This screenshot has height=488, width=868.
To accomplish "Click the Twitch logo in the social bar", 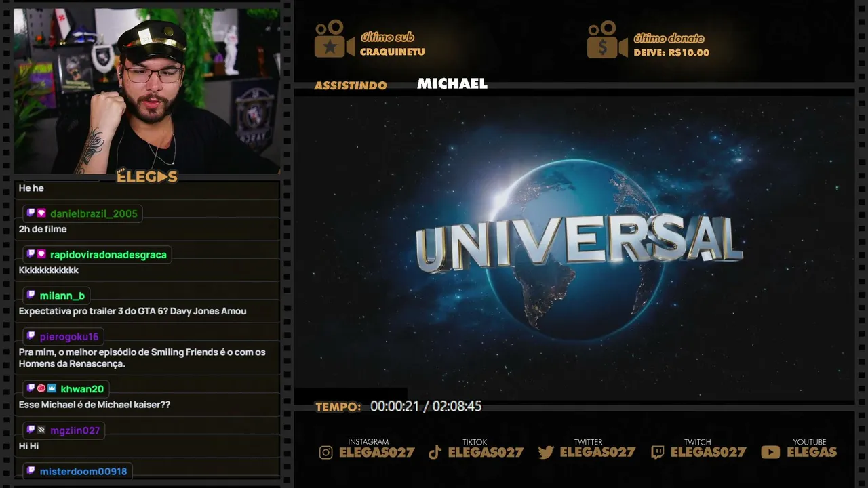I will pyautogui.click(x=657, y=452).
